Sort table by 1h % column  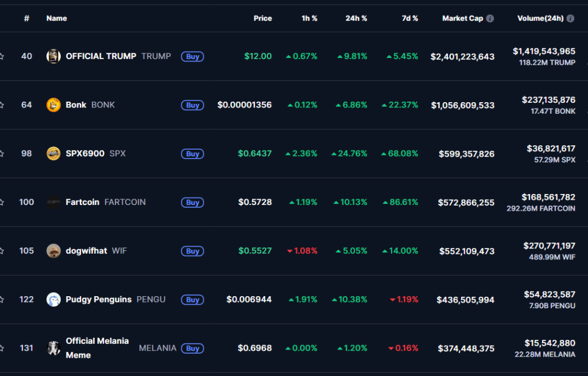coord(310,18)
